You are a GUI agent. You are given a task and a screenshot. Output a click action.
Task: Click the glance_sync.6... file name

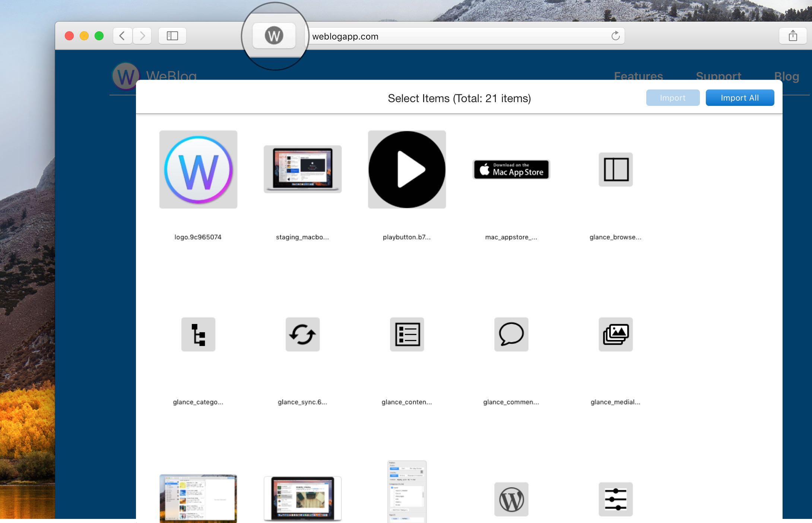coord(302,402)
